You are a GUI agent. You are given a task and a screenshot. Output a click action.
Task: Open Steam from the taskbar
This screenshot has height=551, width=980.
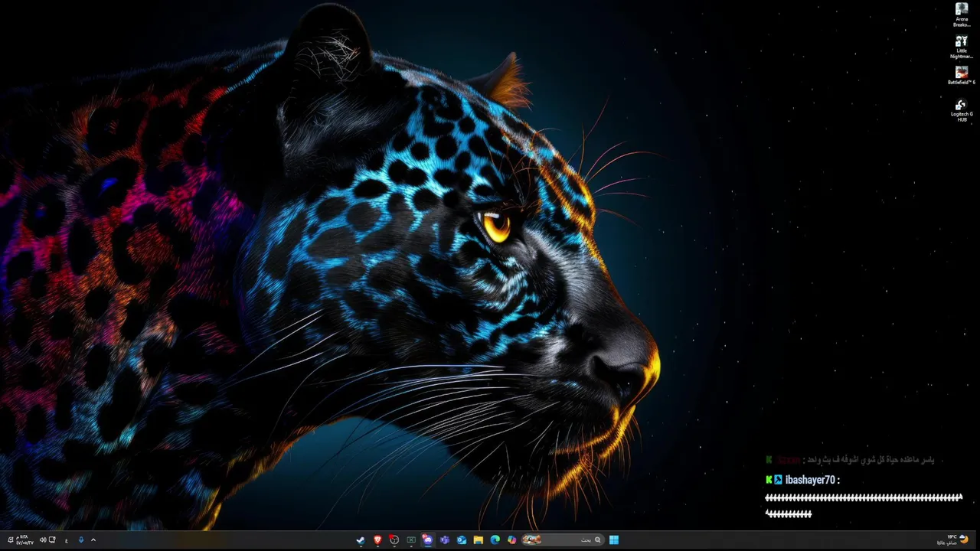click(361, 540)
